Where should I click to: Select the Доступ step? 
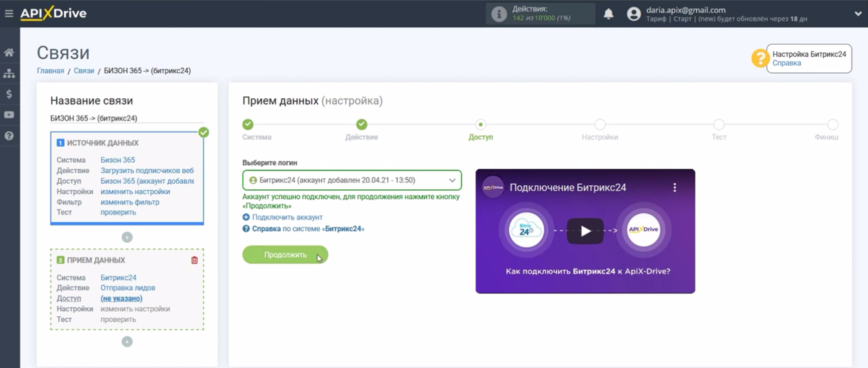[x=480, y=125]
